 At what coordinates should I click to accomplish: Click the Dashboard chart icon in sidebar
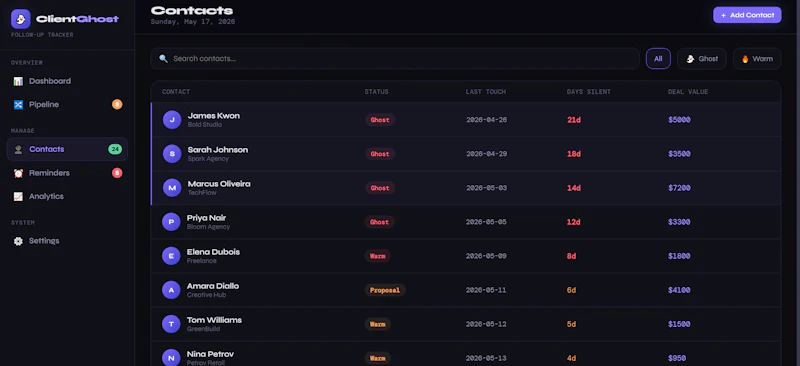pos(18,81)
